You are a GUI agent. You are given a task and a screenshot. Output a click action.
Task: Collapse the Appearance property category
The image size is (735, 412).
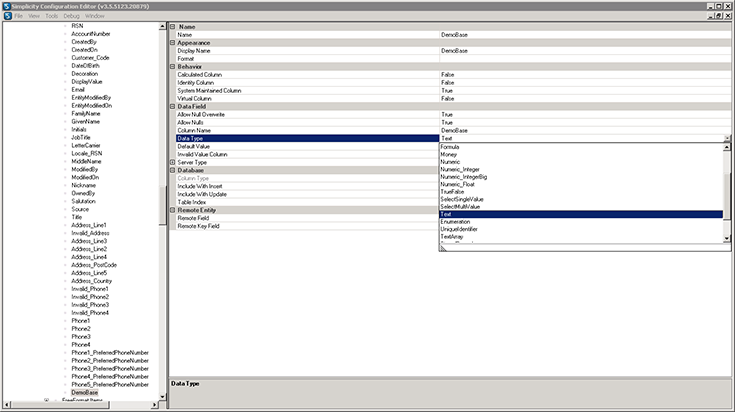coord(172,43)
